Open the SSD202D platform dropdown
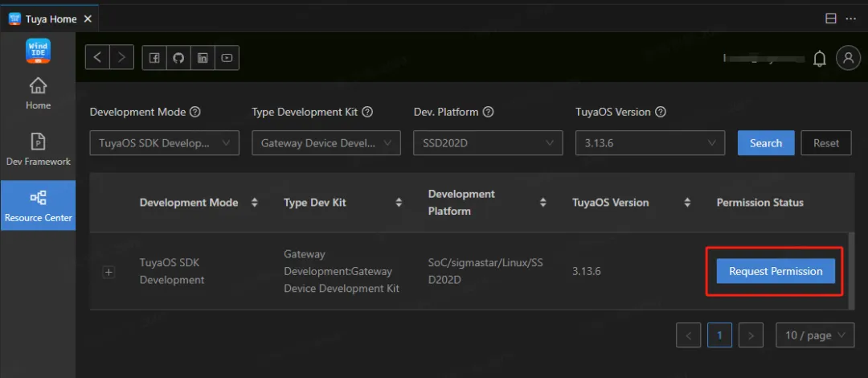The height and width of the screenshot is (378, 868). 489,143
